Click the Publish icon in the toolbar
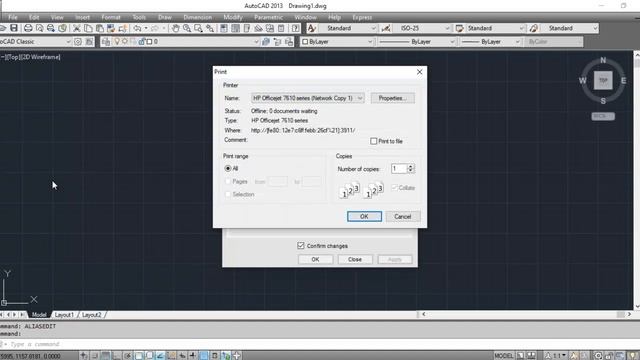Screen dimensions: 640x360 (x=51, y=28)
